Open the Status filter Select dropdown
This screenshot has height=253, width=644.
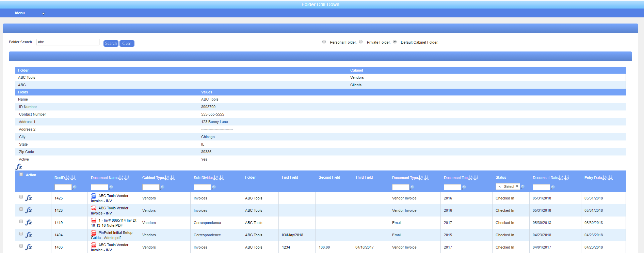pyautogui.click(x=508, y=187)
